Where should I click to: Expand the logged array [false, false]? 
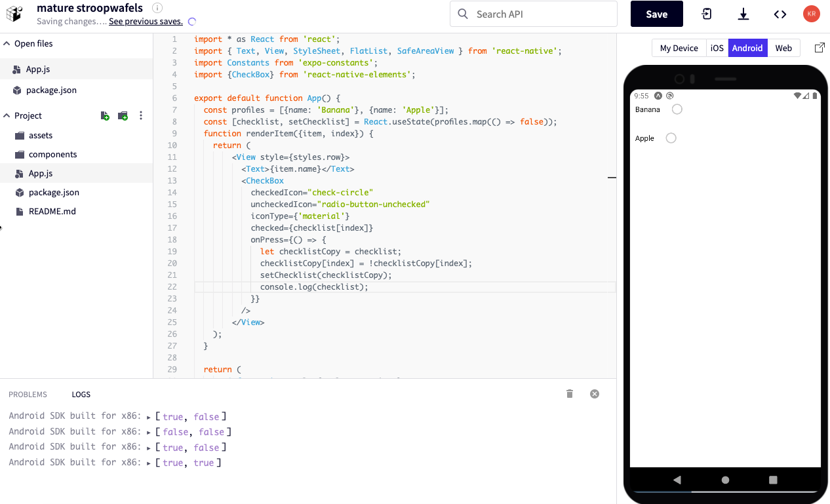(x=149, y=432)
